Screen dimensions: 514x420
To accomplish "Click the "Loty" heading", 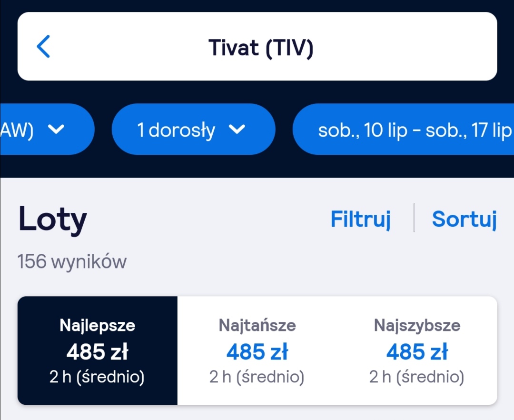I will click(x=52, y=219).
